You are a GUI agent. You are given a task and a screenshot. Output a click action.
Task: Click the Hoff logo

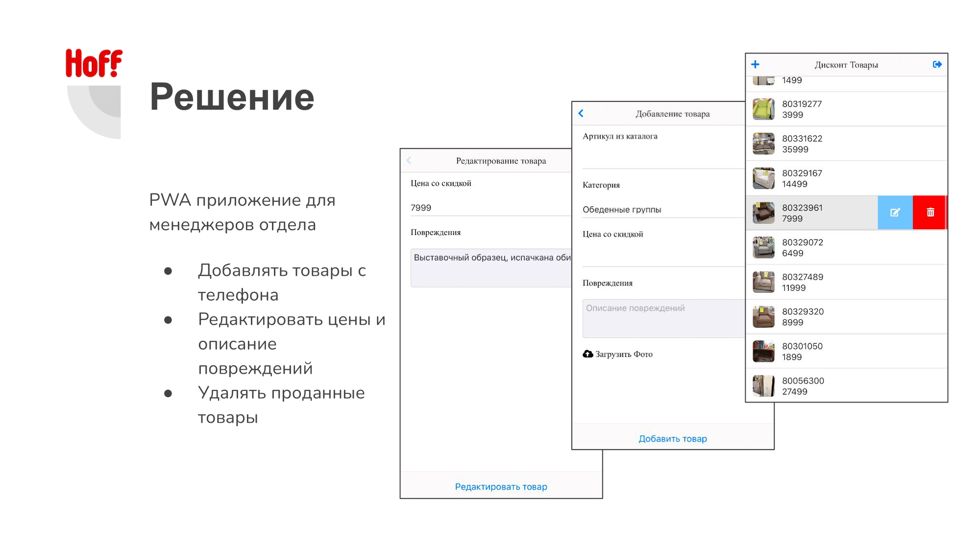pyautogui.click(x=94, y=63)
